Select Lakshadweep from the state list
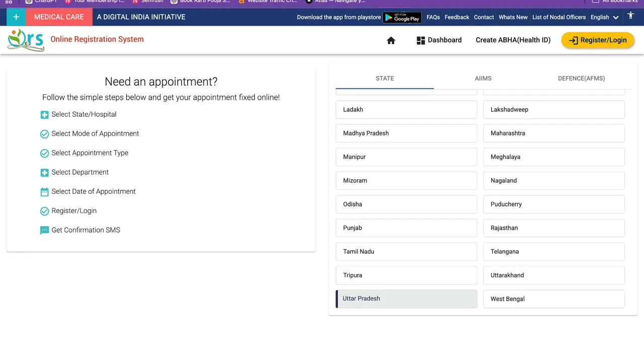644x359 pixels. 554,110
